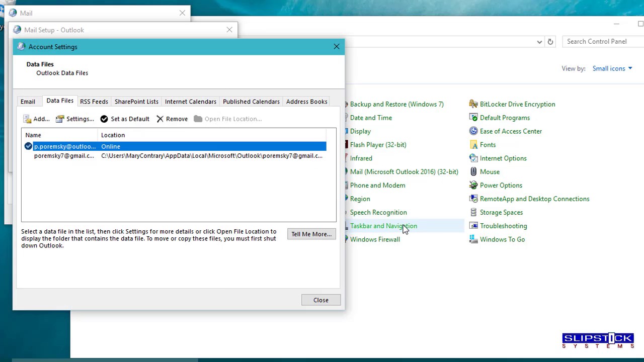This screenshot has width=644, height=362.
Task: Switch to SharePoint Lists tab
Action: (x=136, y=102)
